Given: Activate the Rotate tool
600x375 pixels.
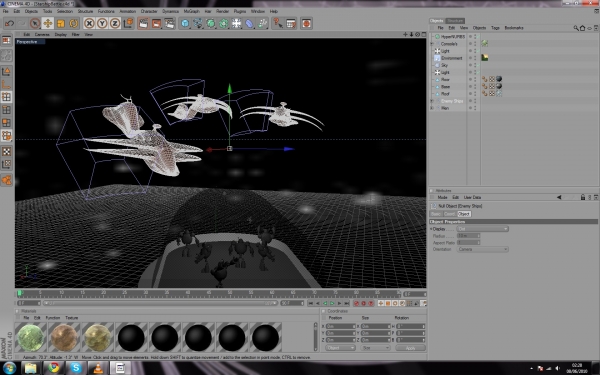Looking at the screenshot, I should pos(73,24).
